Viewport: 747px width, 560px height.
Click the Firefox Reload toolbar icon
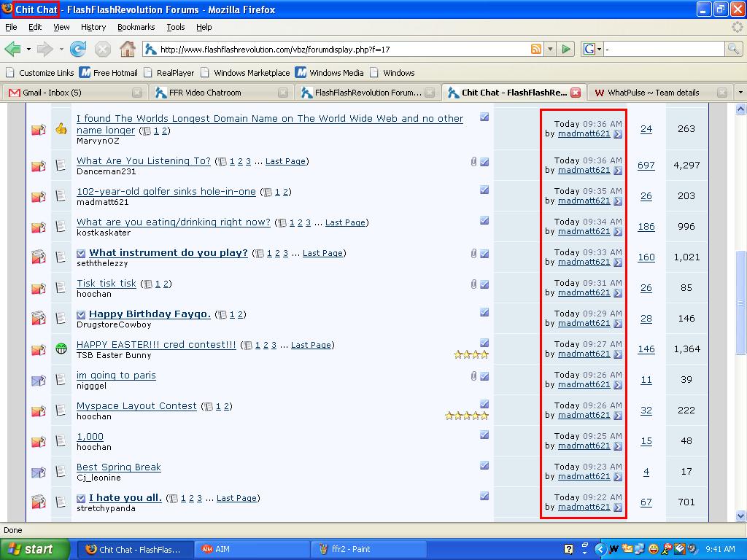[77, 49]
